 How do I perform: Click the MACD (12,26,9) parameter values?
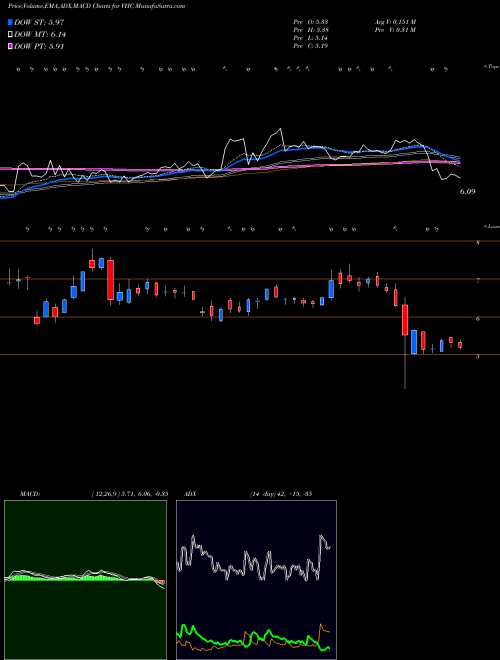(129, 494)
